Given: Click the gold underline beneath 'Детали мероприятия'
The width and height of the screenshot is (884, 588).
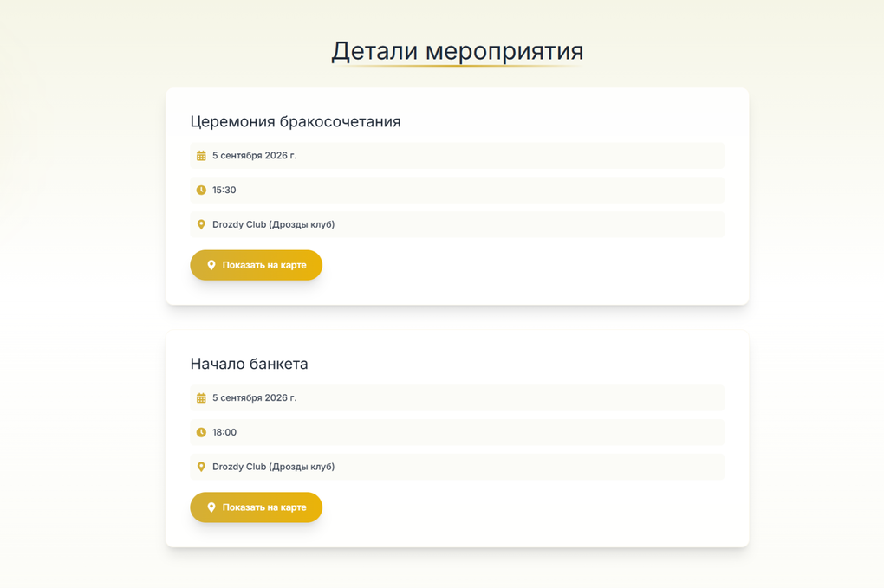Looking at the screenshot, I should 457,66.
